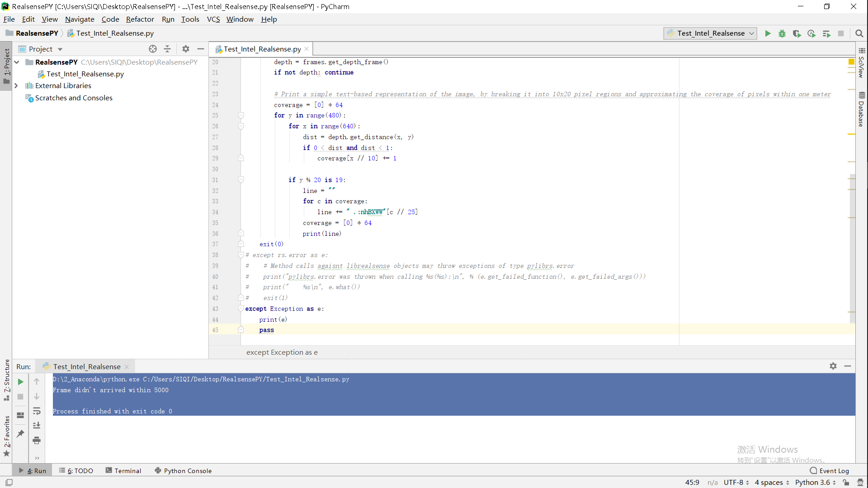Collapse all in the Project panel

(x=167, y=49)
